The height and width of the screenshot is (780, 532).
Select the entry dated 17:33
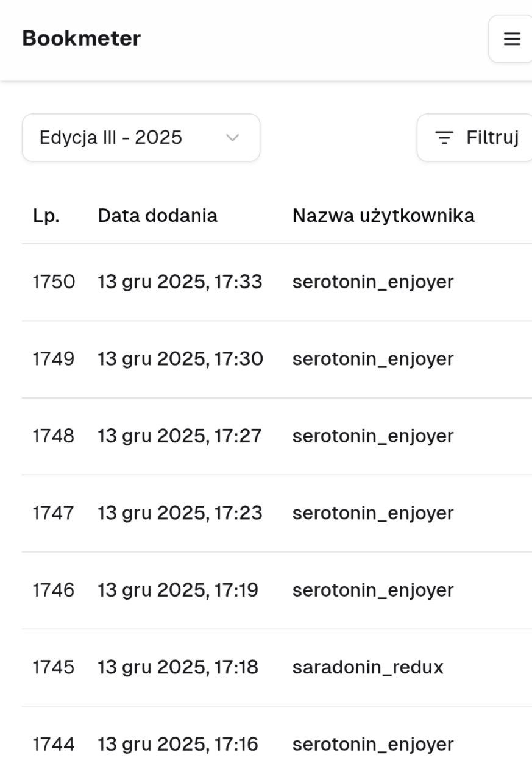pos(180,282)
